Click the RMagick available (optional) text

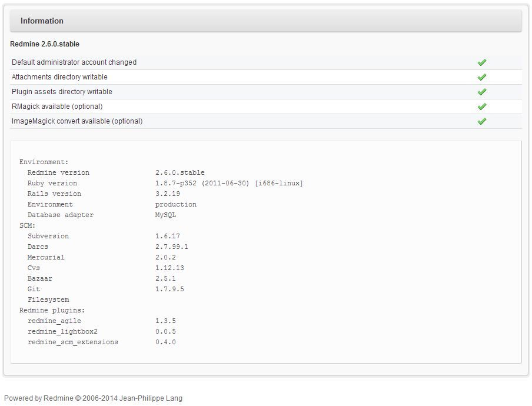tap(57, 107)
